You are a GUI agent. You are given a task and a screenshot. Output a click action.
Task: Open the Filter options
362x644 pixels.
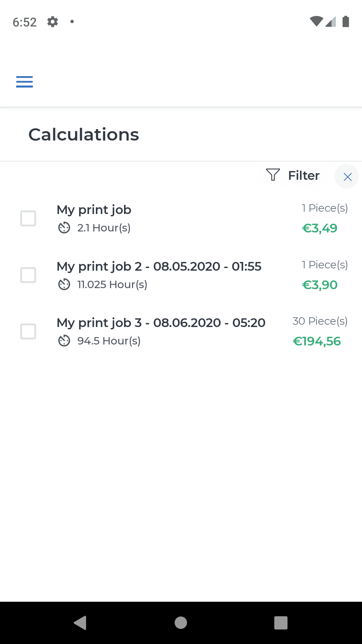(x=304, y=175)
